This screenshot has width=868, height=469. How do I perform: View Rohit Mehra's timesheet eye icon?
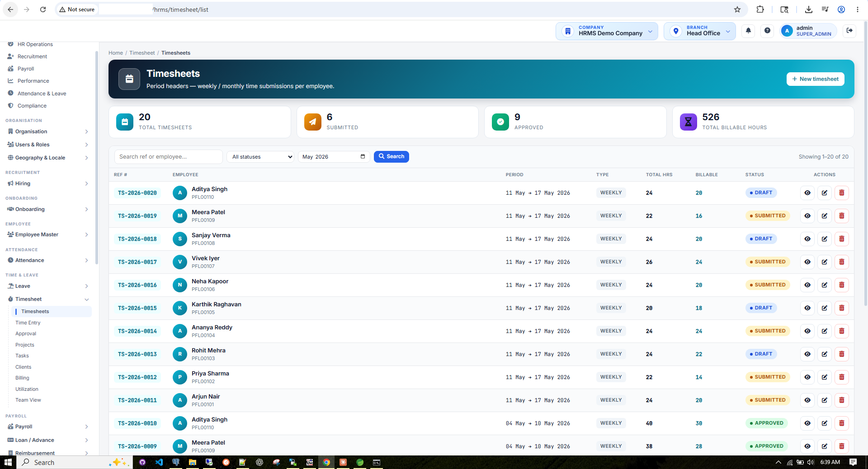807,354
